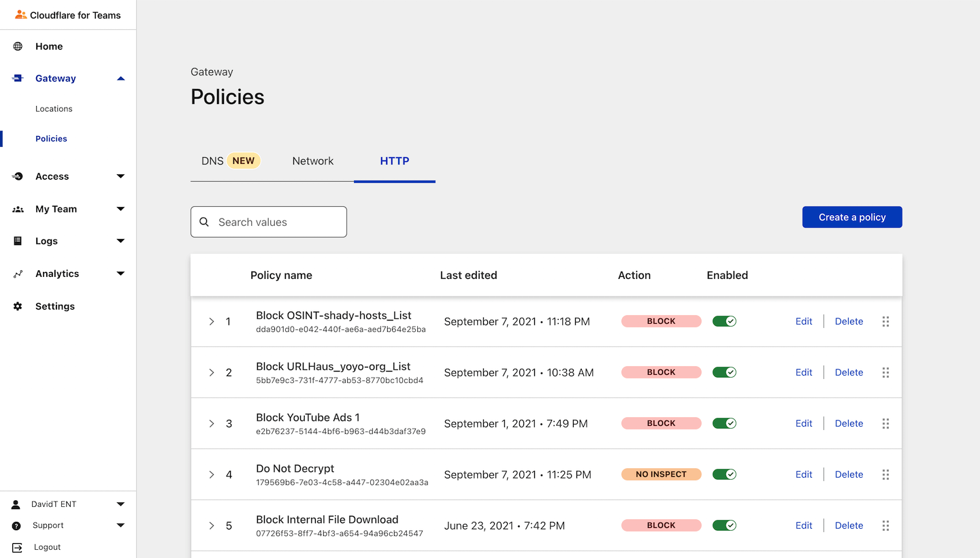The height and width of the screenshot is (558, 980).
Task: Open My Team using its people icon
Action: (x=16, y=208)
